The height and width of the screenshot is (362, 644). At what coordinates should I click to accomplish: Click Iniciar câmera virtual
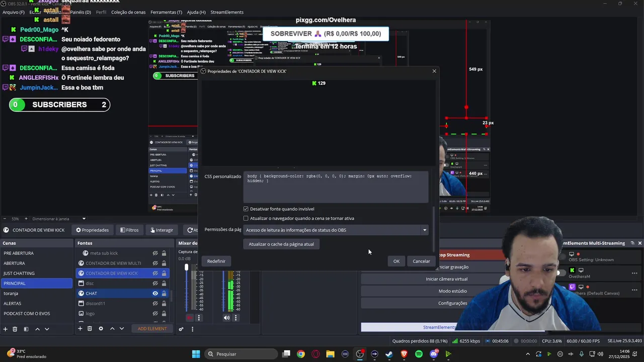point(447,279)
